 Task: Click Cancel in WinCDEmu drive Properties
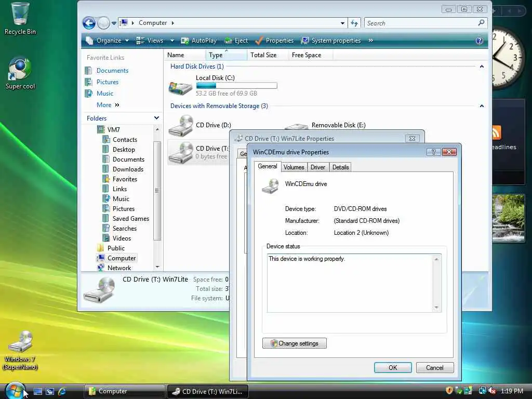pos(435,367)
